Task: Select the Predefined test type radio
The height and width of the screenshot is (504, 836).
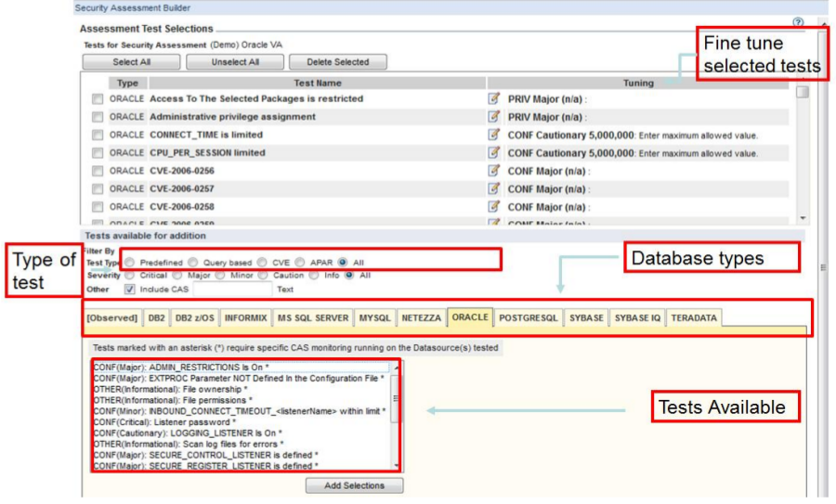Action: pos(130,263)
